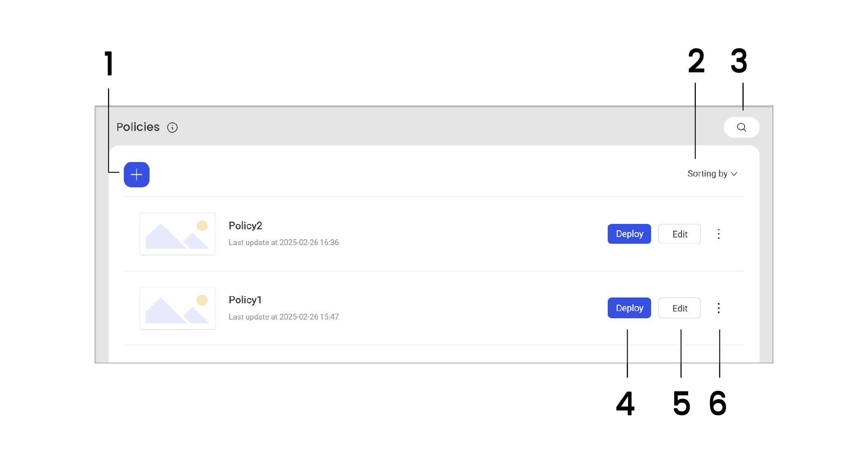Open search with the magnifier icon
The height and width of the screenshot is (460, 868).
(x=741, y=127)
